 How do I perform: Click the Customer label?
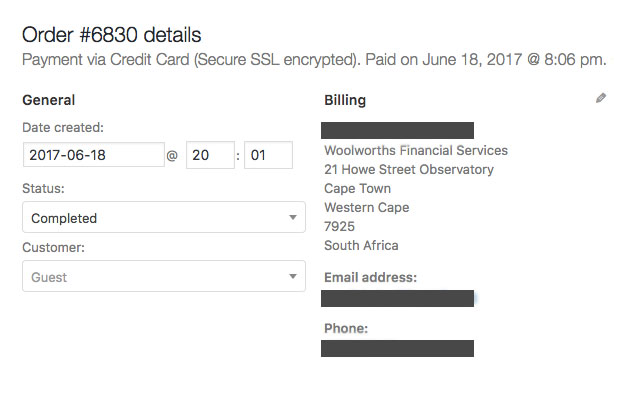53,246
